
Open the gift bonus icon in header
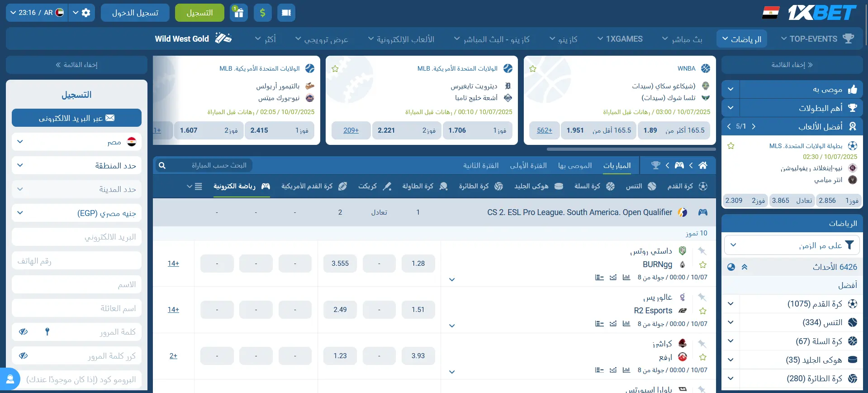coord(238,13)
